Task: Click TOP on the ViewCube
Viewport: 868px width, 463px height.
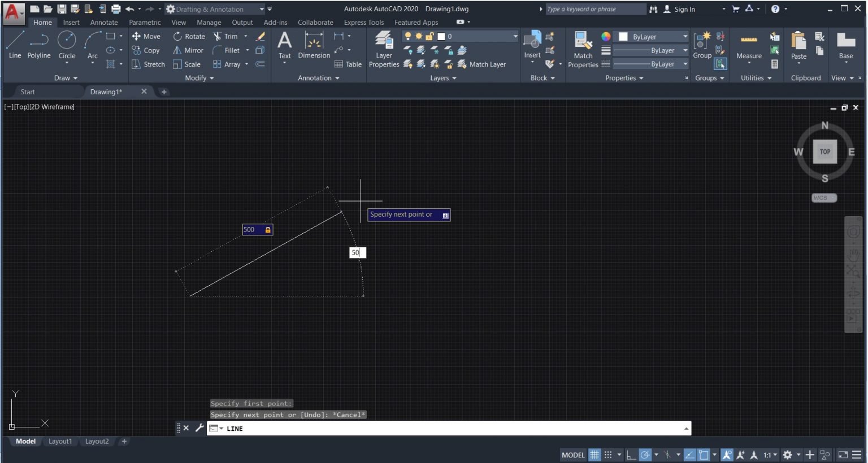Action: tap(824, 151)
